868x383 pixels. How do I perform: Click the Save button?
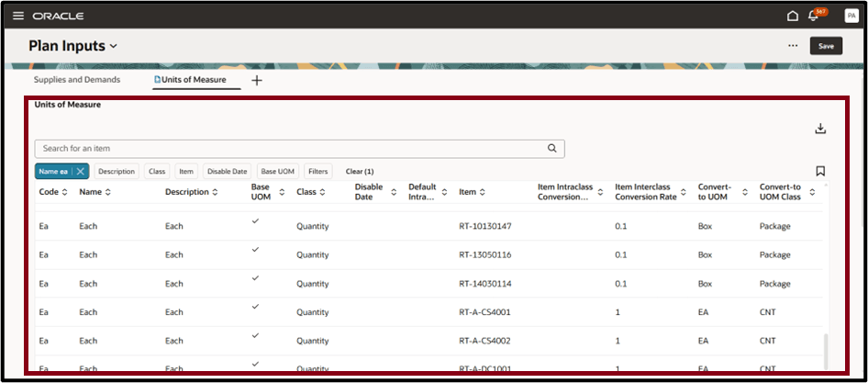[x=826, y=46]
